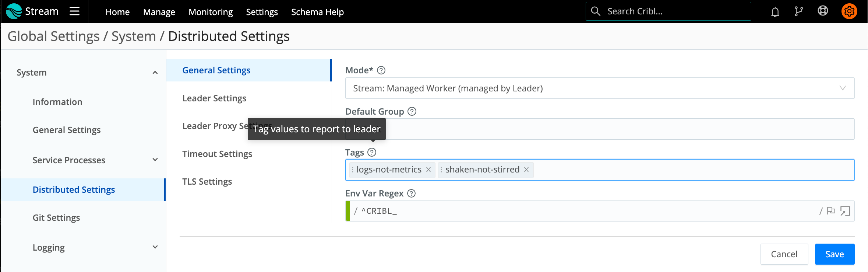Click drag handle of shaken-not-stirred tag
868x272 pixels.
coord(441,170)
